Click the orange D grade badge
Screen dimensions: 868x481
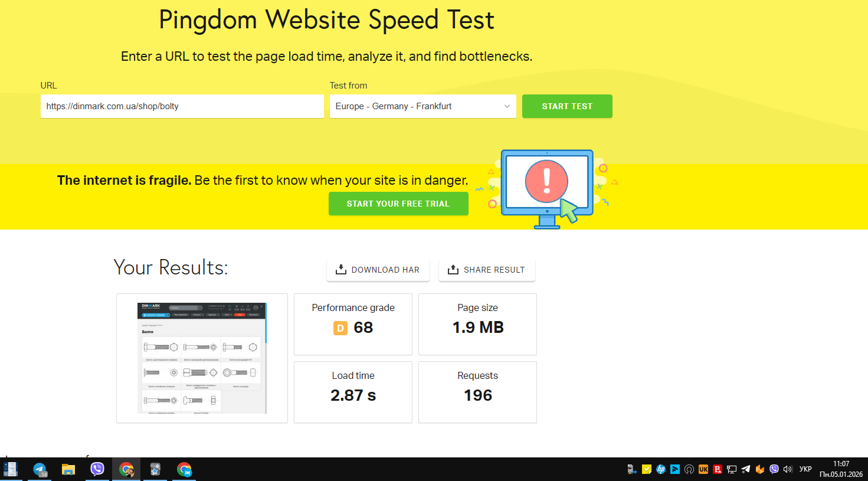click(x=340, y=328)
